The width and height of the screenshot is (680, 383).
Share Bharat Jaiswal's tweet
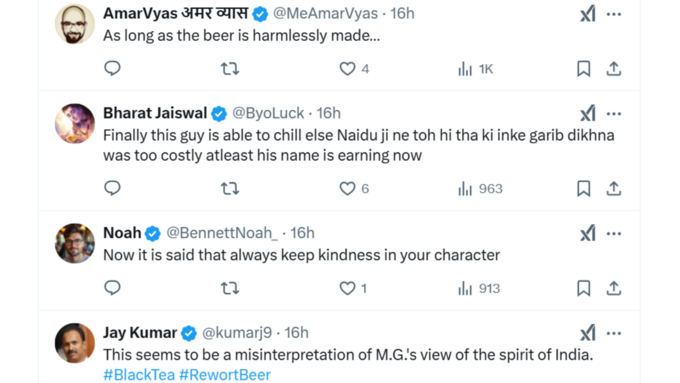(614, 189)
